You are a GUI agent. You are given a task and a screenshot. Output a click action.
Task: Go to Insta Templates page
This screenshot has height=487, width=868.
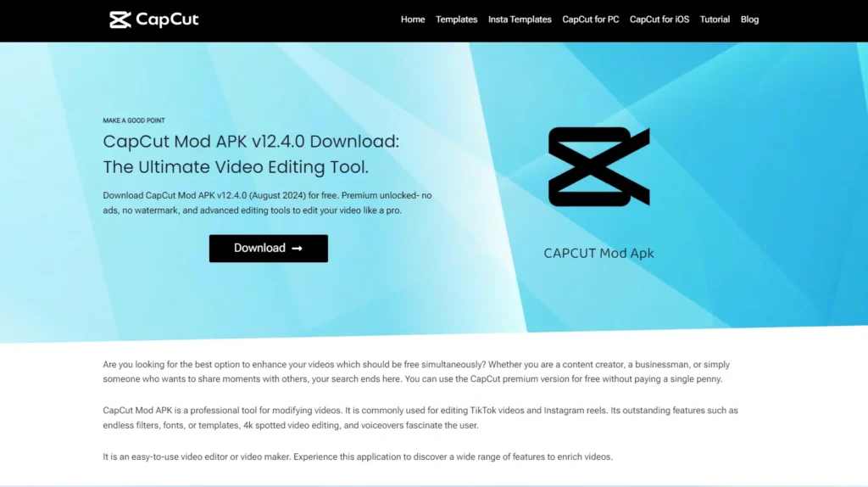(x=520, y=20)
